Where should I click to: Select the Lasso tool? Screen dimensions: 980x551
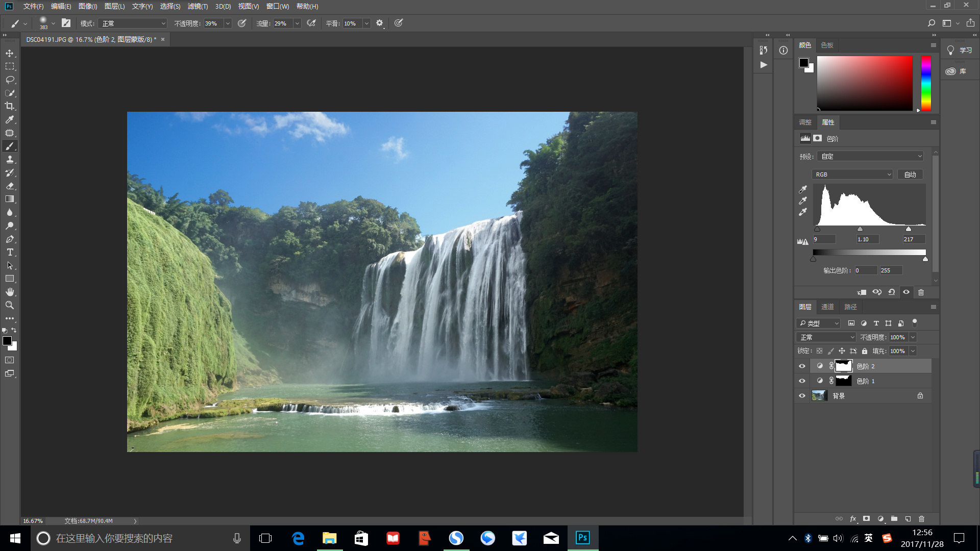coord(10,80)
